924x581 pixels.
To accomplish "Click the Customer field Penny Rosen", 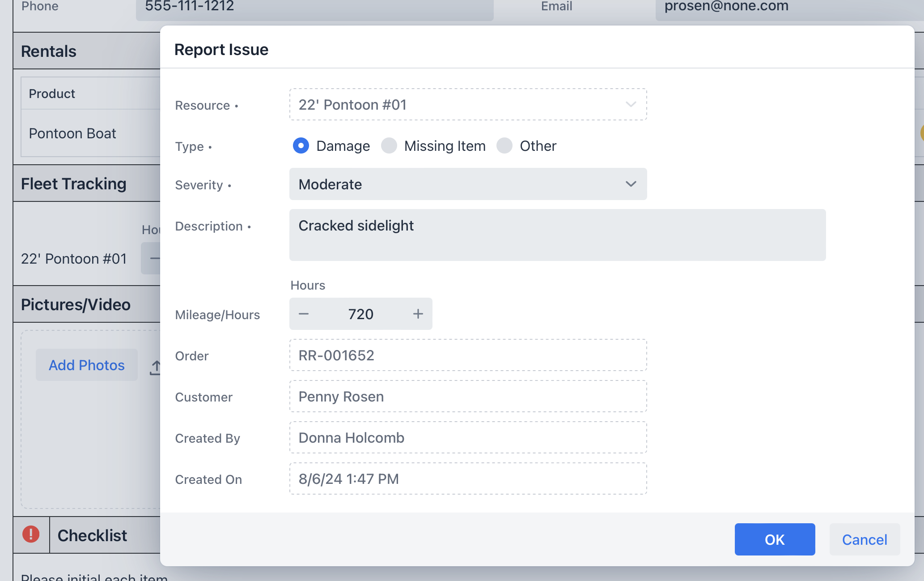I will [468, 396].
